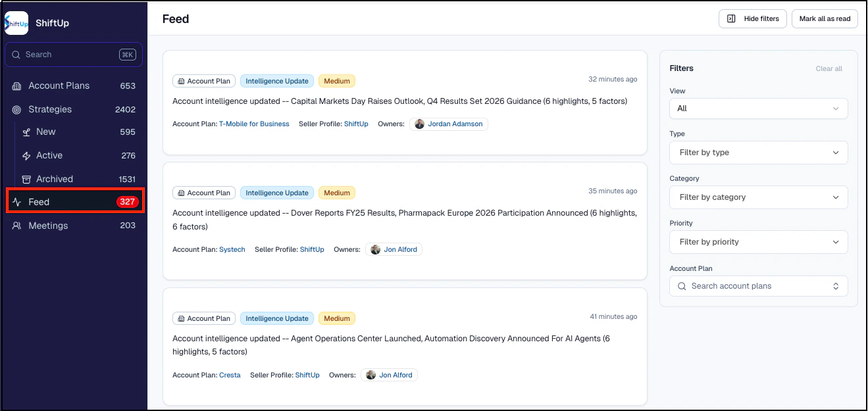Viewport: 868px width, 411px height.
Task: Open the Filter by category dropdown
Action: click(758, 197)
